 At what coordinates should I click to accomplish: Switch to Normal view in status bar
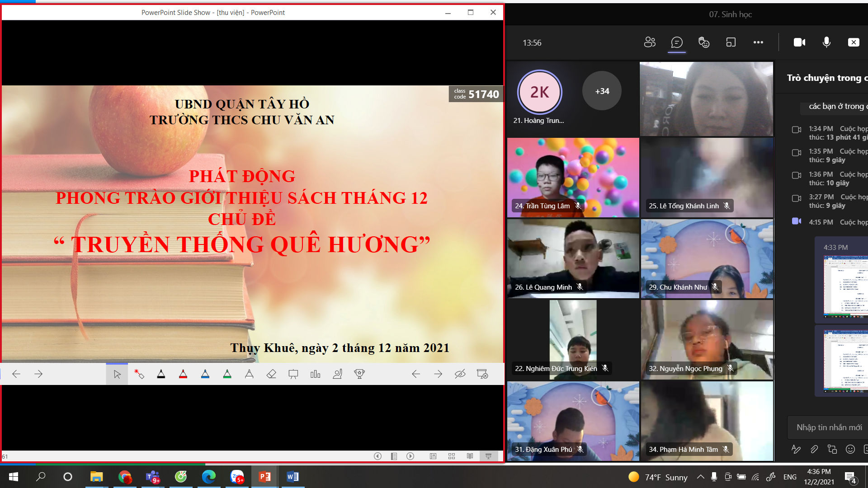click(x=433, y=456)
